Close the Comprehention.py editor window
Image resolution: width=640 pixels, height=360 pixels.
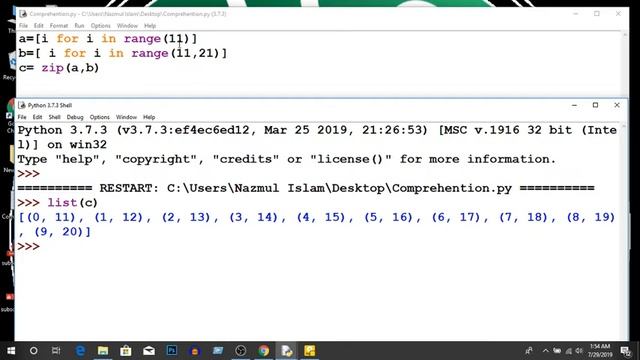point(618,14)
